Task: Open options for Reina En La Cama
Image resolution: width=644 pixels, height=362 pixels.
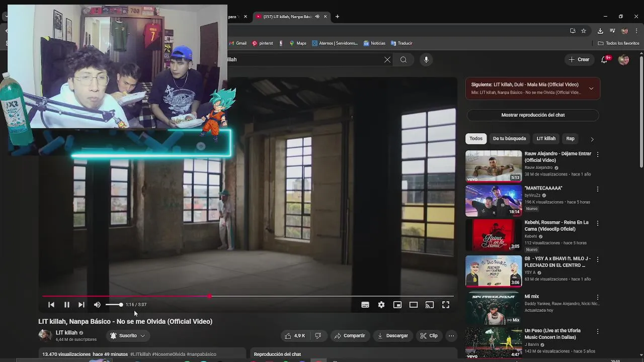Action: (598, 223)
